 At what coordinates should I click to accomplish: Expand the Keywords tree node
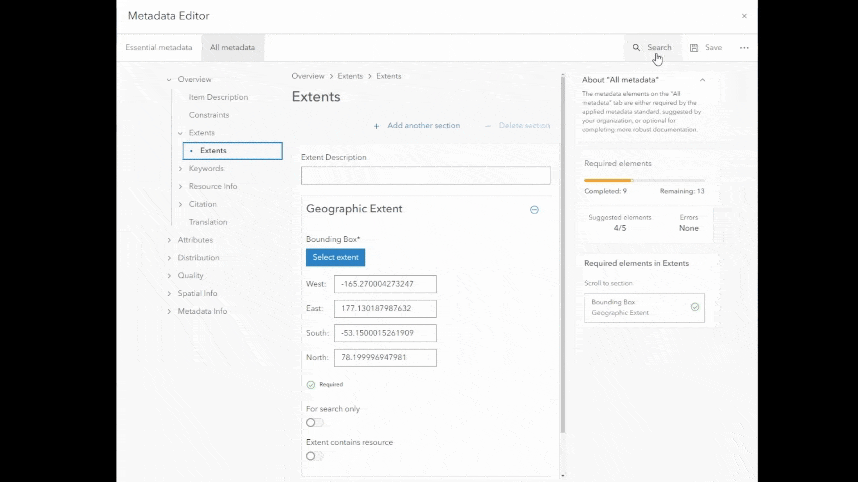[181, 169]
